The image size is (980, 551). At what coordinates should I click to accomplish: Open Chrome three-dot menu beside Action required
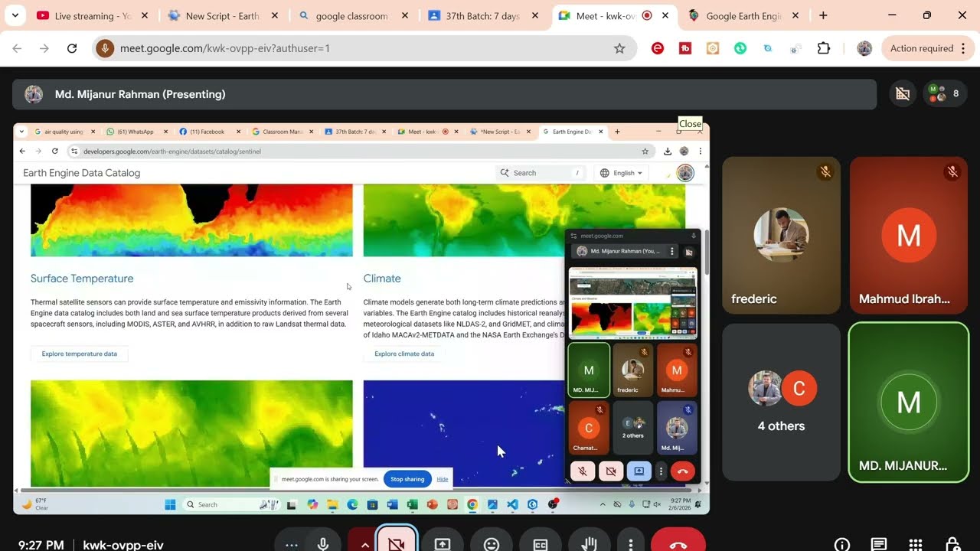point(962,48)
